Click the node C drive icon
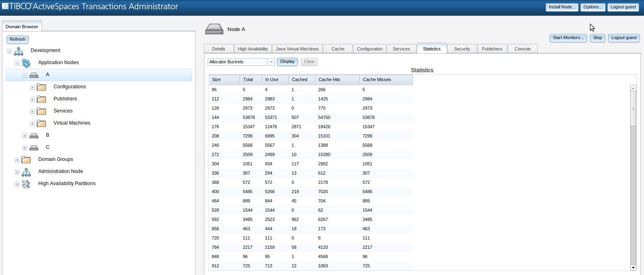This screenshot has width=644, height=275. [34, 148]
